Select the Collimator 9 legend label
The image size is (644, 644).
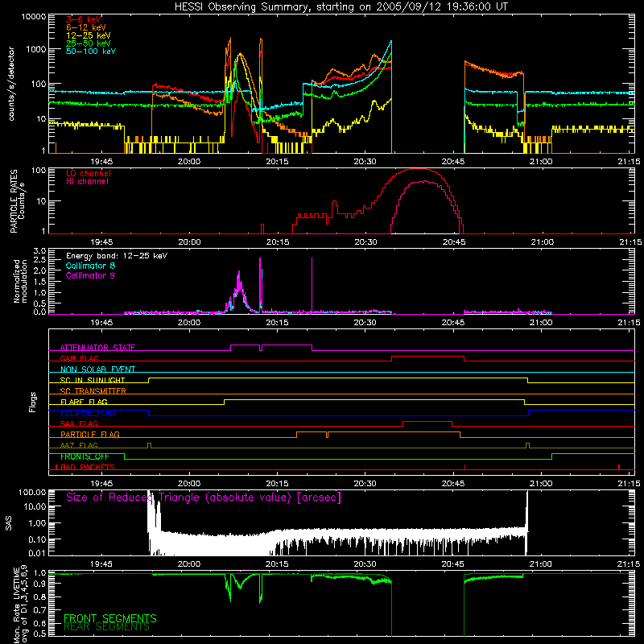[90, 275]
